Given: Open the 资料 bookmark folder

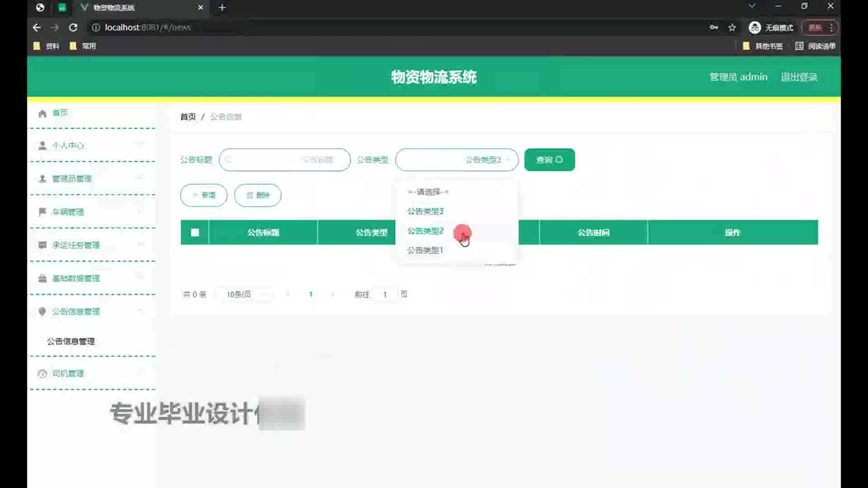Looking at the screenshot, I should [x=47, y=46].
